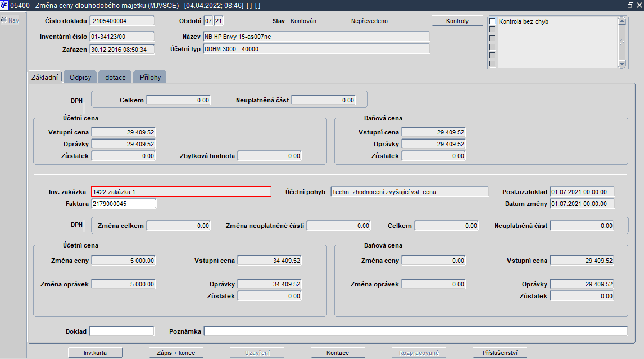
Task: Tick the Kontrola bez chyb checkbox
Action: [492, 21]
